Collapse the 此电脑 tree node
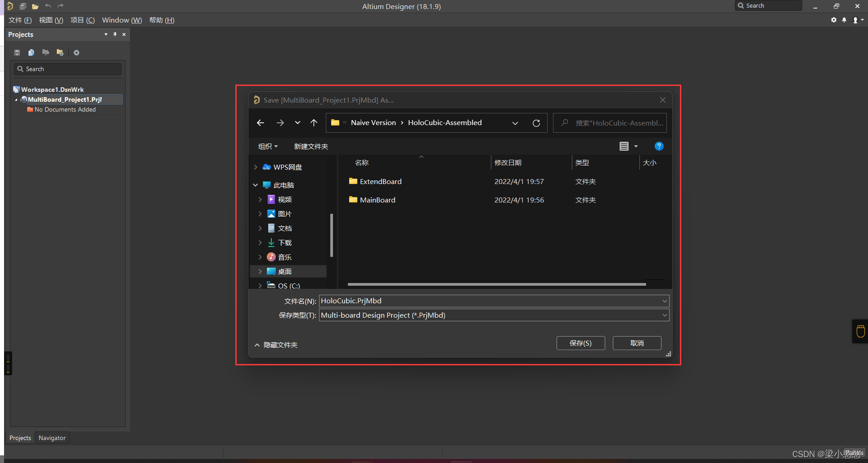The height and width of the screenshot is (463, 868). tap(256, 185)
